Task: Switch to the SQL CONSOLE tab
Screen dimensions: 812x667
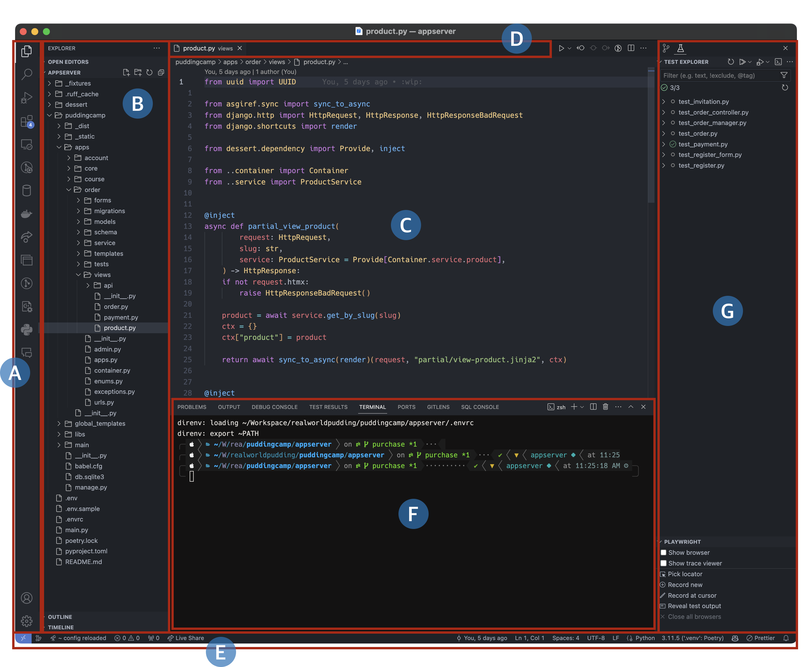Action: coord(480,407)
